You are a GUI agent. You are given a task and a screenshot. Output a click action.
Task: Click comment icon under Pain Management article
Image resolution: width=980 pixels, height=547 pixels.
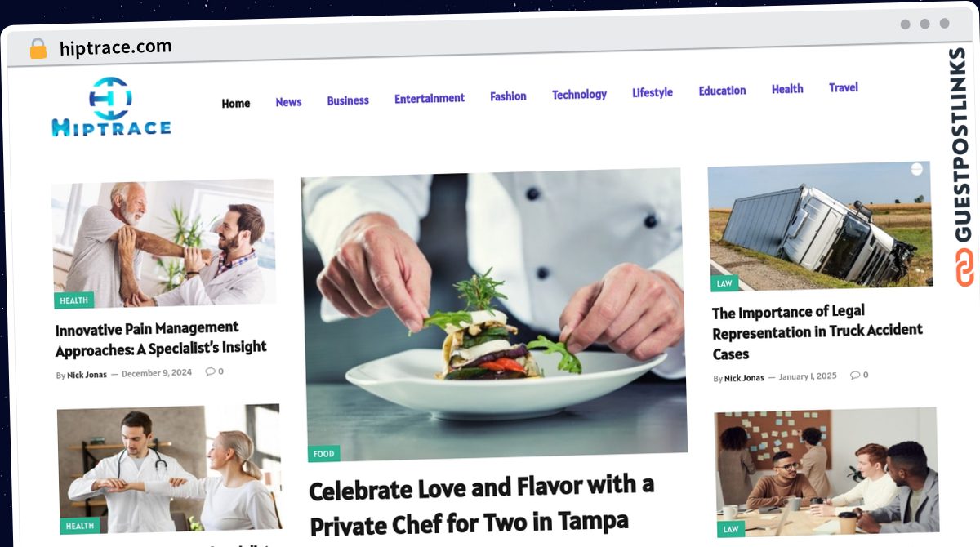coord(210,371)
